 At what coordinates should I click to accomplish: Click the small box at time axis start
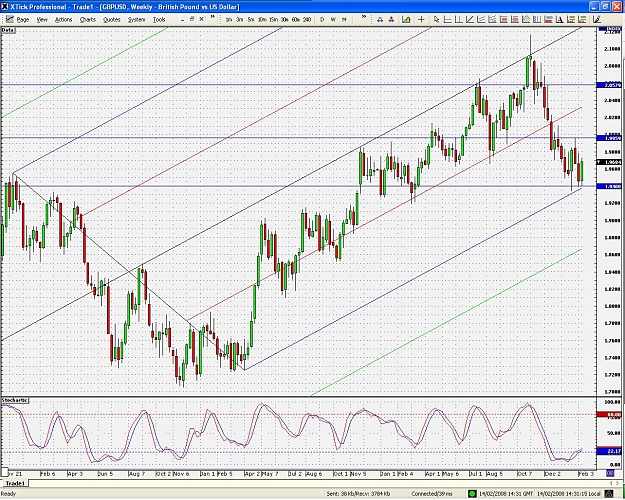[x=4, y=472]
